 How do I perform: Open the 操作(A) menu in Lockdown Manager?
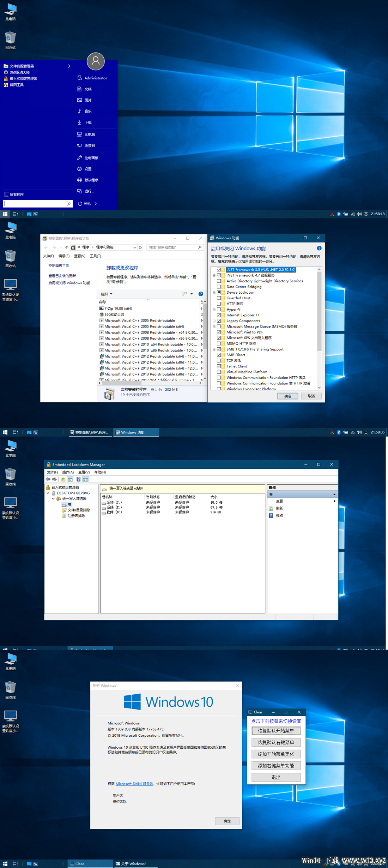(68, 472)
